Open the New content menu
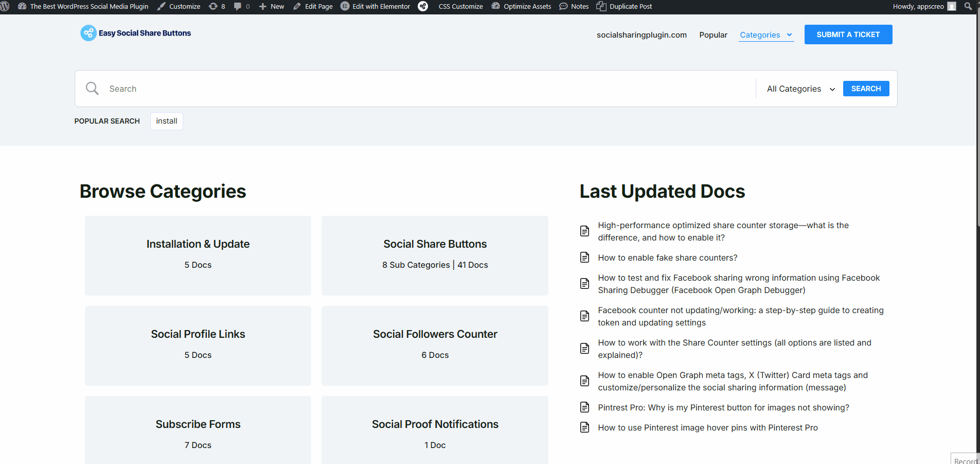The image size is (980, 464). [272, 6]
